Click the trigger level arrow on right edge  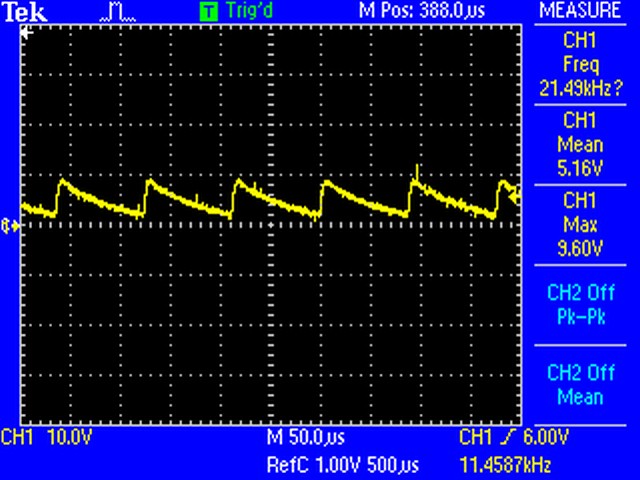(515, 197)
